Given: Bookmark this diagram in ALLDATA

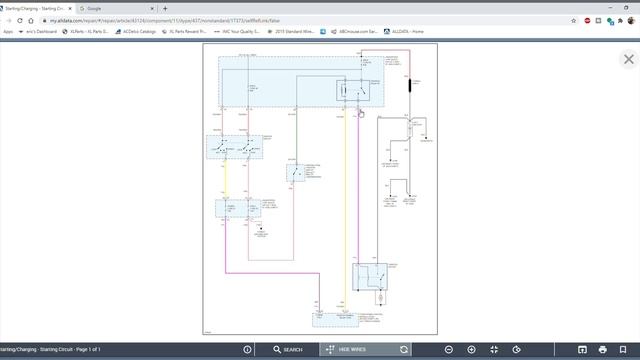Looking at the screenshot, I should pyautogui.click(x=623, y=349).
